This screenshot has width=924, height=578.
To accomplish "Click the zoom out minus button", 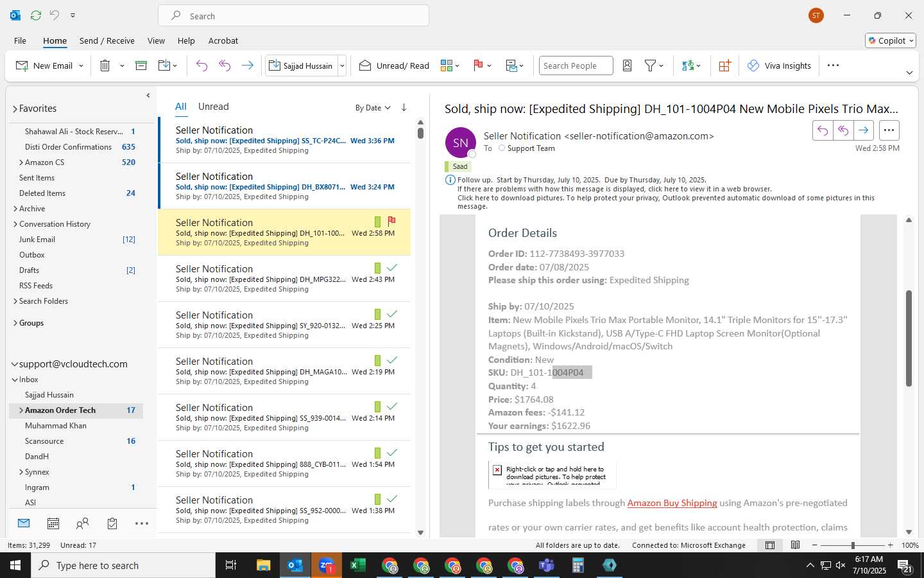I will (815, 545).
